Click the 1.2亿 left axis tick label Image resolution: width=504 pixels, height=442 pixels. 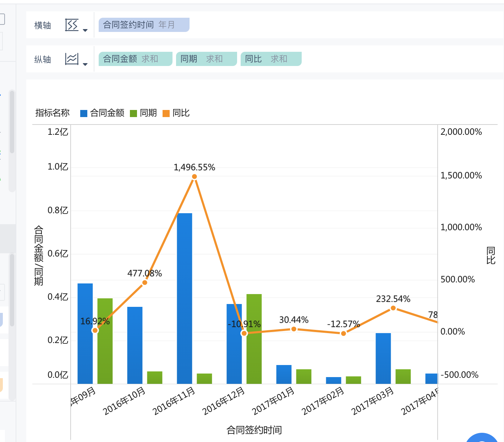click(58, 132)
